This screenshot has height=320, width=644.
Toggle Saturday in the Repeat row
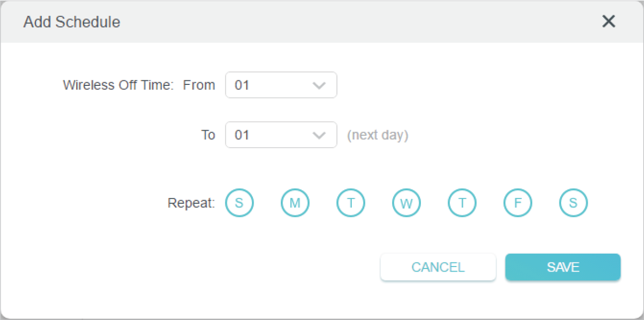[x=573, y=203]
